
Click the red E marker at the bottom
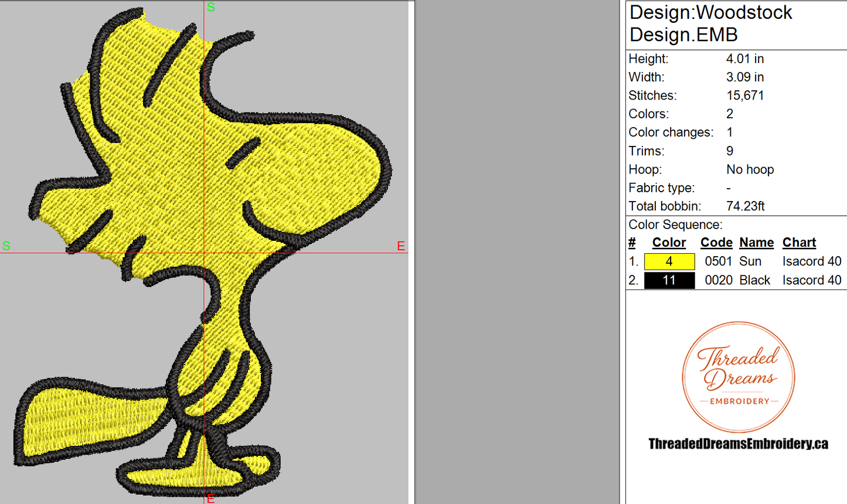pos(211,499)
